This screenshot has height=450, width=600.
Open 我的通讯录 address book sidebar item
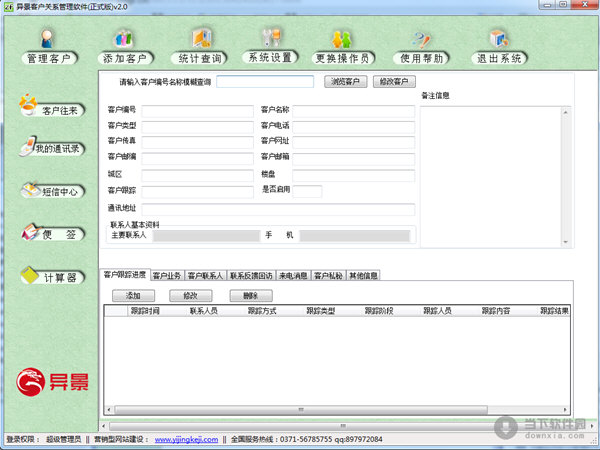point(50,149)
